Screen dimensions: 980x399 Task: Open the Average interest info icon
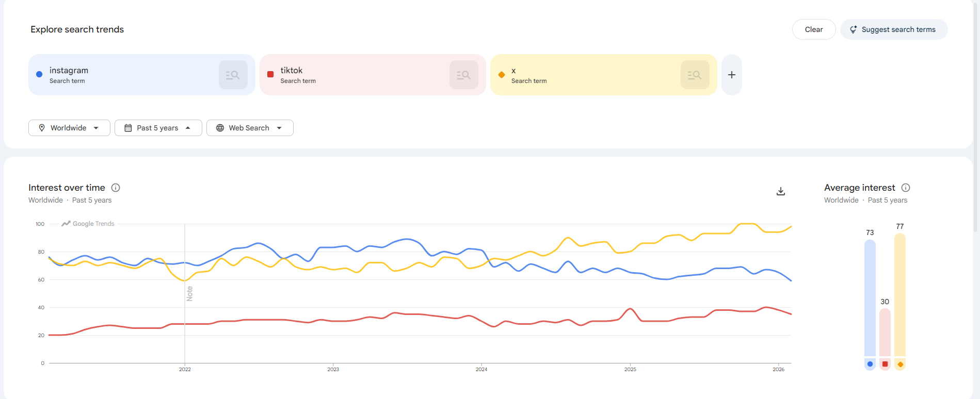pos(906,188)
